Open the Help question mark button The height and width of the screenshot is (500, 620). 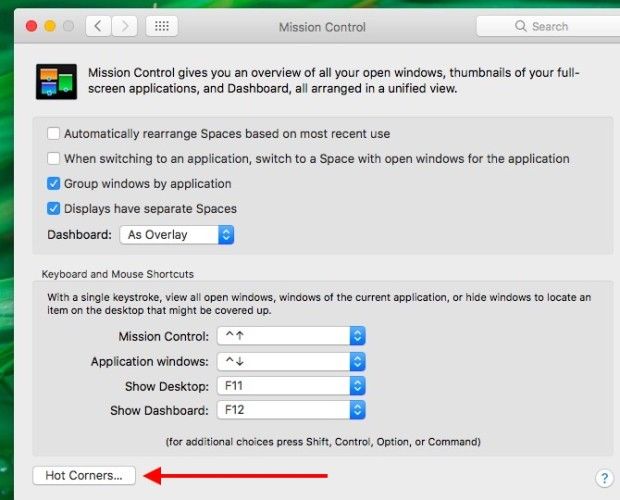[x=603, y=478]
